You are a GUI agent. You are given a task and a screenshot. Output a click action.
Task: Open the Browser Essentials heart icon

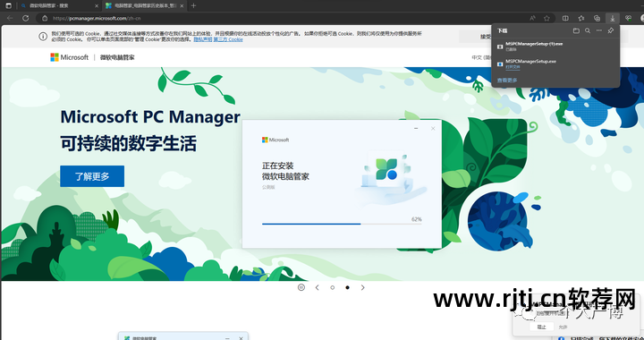coord(628,18)
